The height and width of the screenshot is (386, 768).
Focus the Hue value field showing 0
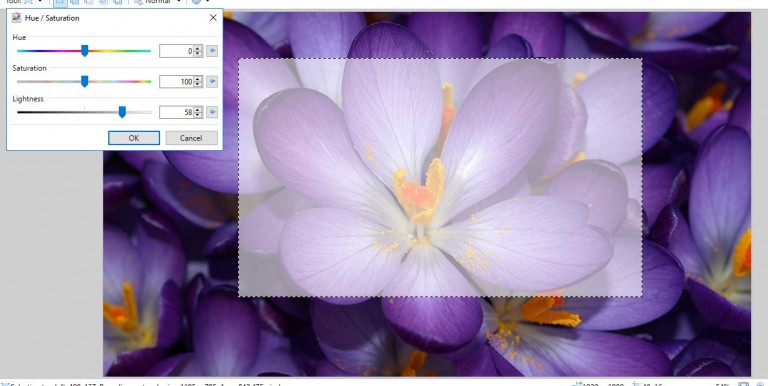click(x=176, y=51)
